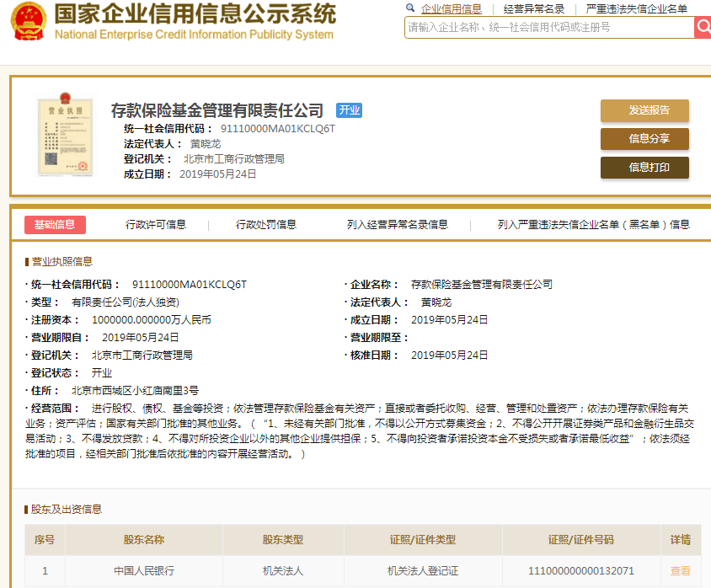711x588 pixels.
Task: Click the 开业 status badge
Action: 349,110
